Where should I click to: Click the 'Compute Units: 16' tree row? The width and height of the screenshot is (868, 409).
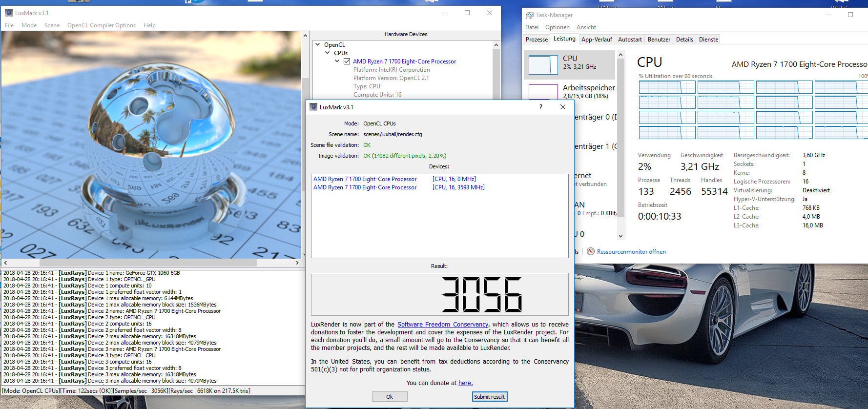point(377,95)
